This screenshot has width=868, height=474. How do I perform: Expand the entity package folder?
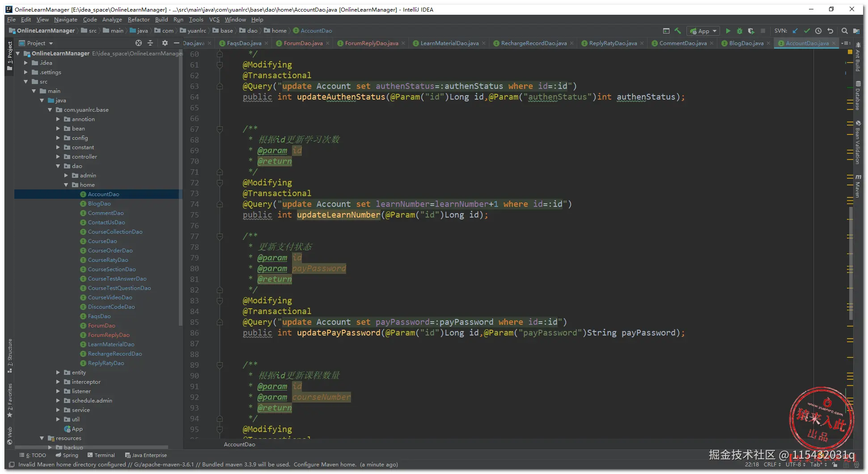coord(58,373)
